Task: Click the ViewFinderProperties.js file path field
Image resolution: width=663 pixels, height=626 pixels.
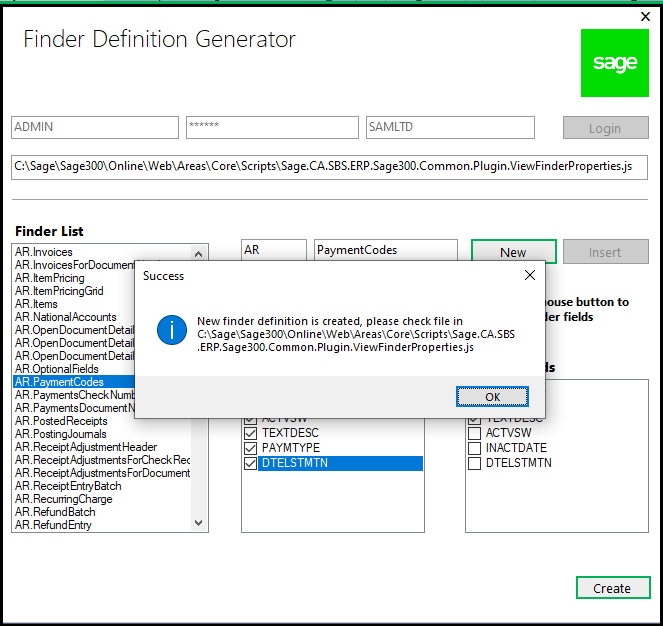Action: [329, 167]
